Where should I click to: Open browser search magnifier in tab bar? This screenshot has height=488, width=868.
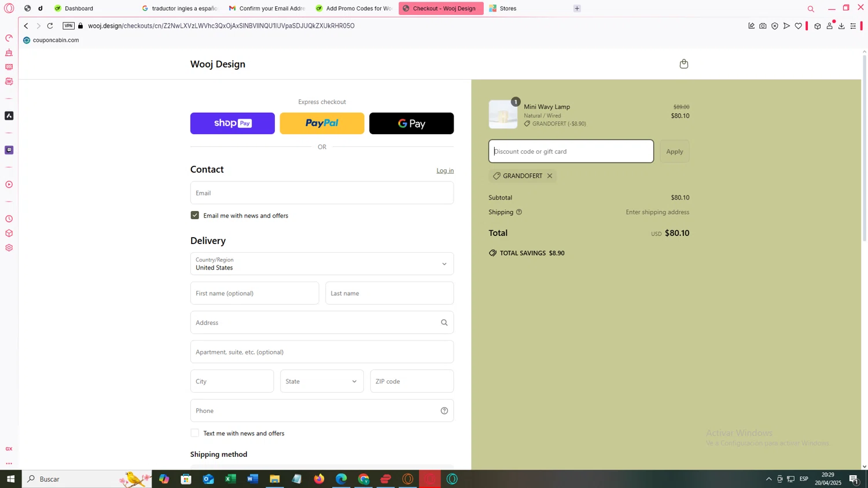pyautogui.click(x=811, y=9)
